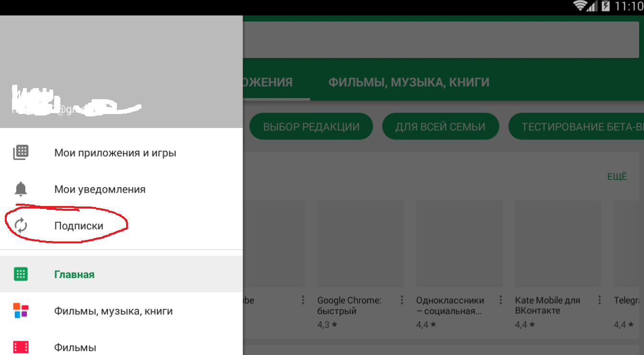Tap the Wi-Fi status icon
Image resolution: width=644 pixels, height=355 pixels.
pyautogui.click(x=580, y=6)
